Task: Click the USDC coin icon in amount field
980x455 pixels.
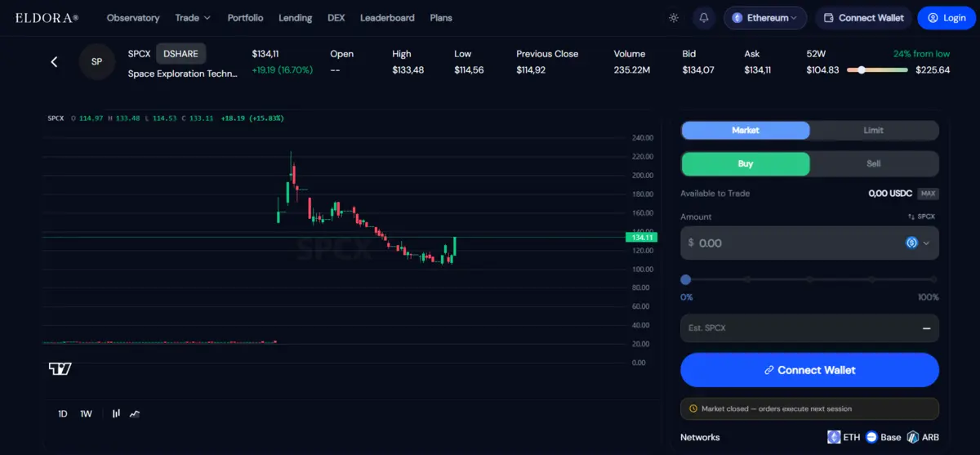Action: (911, 243)
